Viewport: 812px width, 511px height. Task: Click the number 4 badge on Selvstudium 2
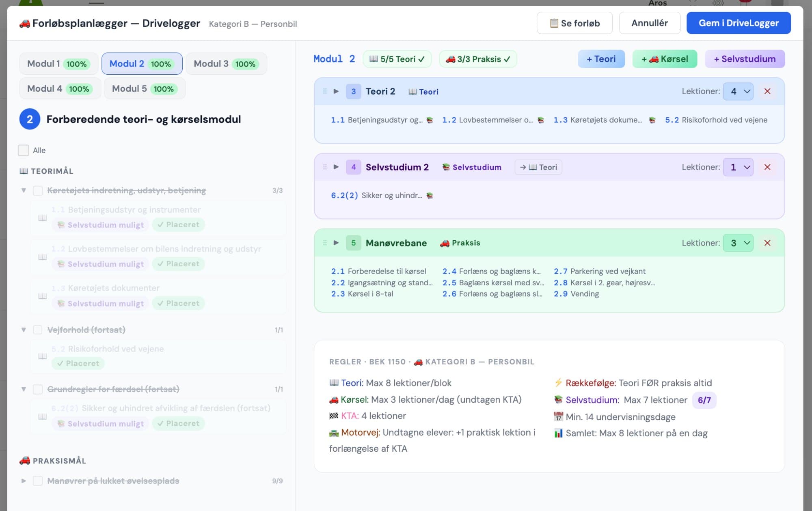(353, 167)
